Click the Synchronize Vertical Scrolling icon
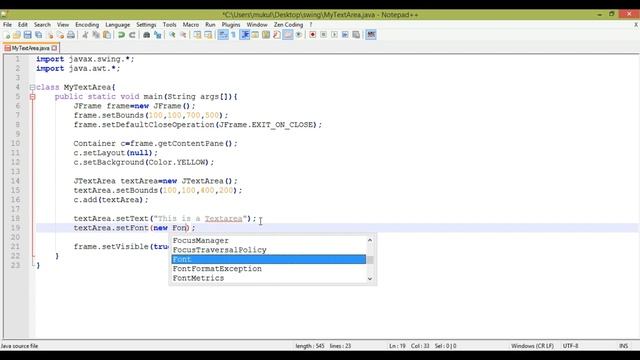Viewport: 640px width, 360px height. pyautogui.click(x=197, y=35)
